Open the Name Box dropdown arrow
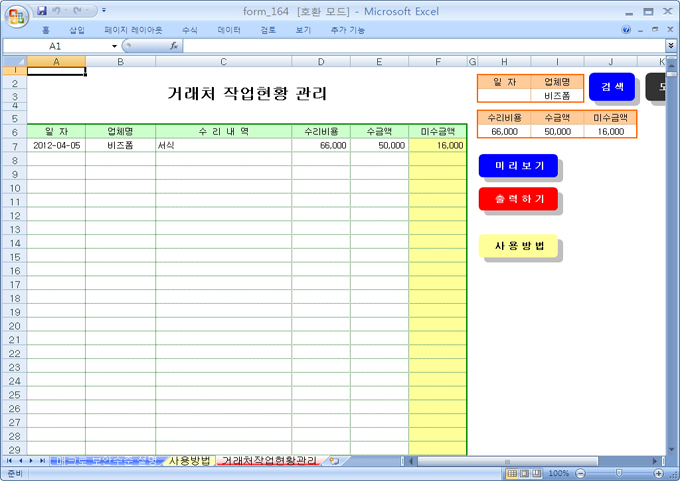The width and height of the screenshot is (680, 481). coord(114,46)
